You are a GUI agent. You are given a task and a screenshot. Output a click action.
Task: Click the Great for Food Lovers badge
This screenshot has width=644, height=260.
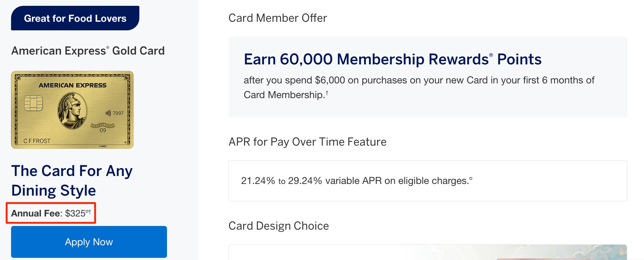click(x=75, y=18)
